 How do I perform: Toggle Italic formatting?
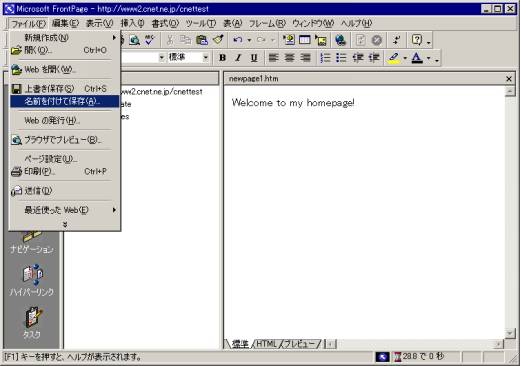(238, 58)
